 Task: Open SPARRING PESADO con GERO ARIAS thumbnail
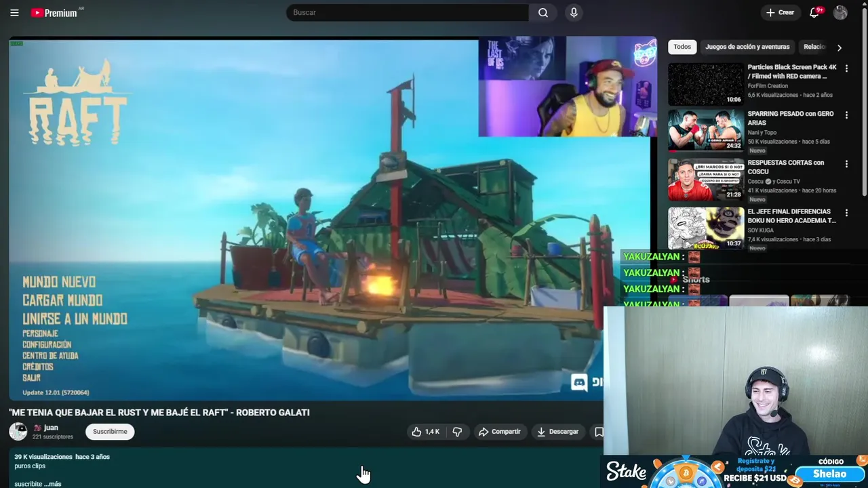tap(706, 130)
